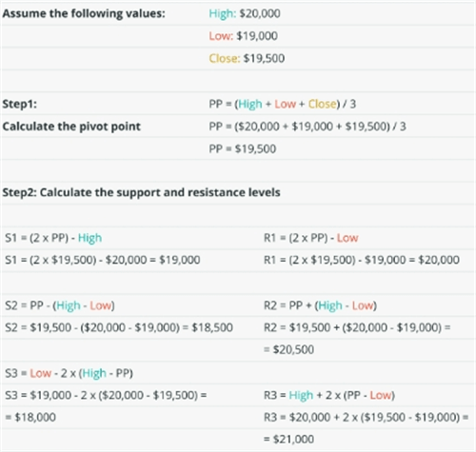Click the R1 calculation equal to $20,000
Image resolution: width=476 pixels, height=452 pixels.
point(362,260)
